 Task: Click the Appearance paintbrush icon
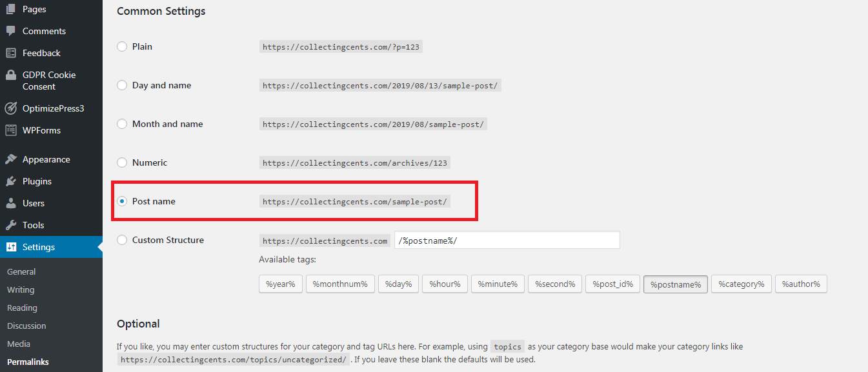click(x=10, y=159)
